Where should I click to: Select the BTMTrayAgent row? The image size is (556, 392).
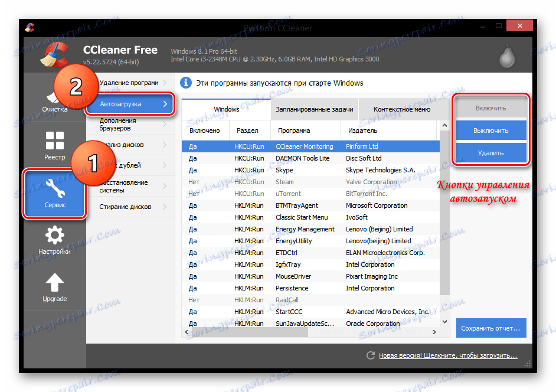pyautogui.click(x=310, y=205)
